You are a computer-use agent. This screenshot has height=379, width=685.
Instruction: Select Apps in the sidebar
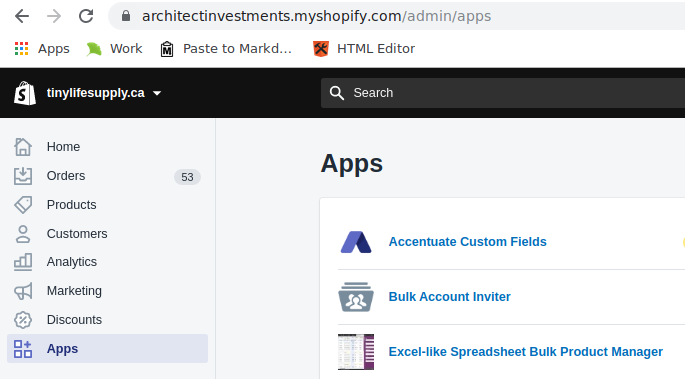(x=107, y=348)
